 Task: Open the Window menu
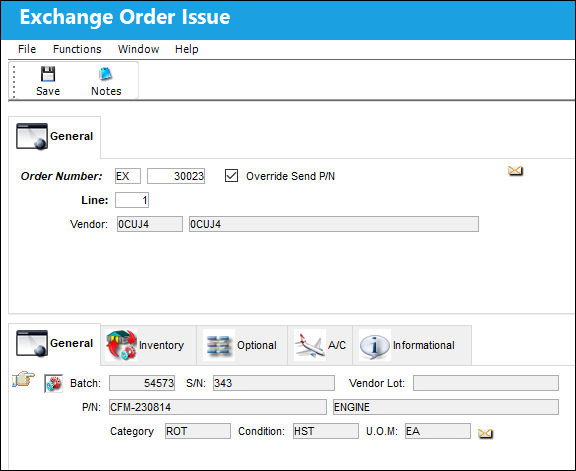pos(138,49)
